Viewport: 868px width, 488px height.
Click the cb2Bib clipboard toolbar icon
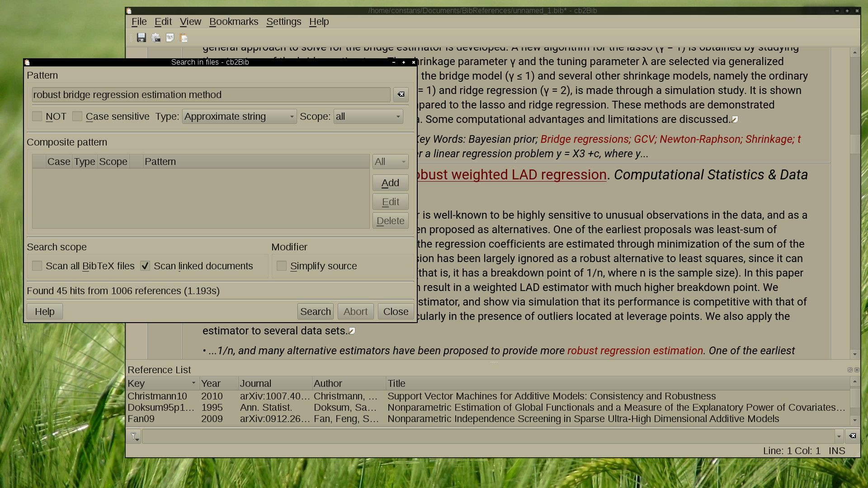point(183,38)
